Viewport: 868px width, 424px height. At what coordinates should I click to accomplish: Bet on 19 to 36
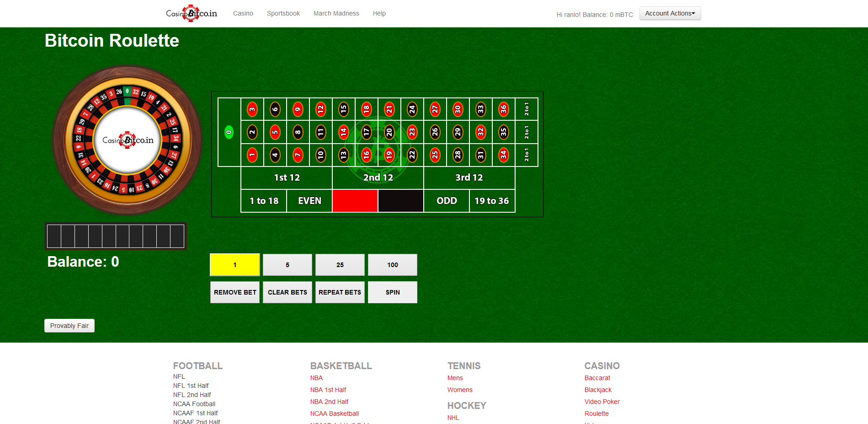(x=492, y=201)
